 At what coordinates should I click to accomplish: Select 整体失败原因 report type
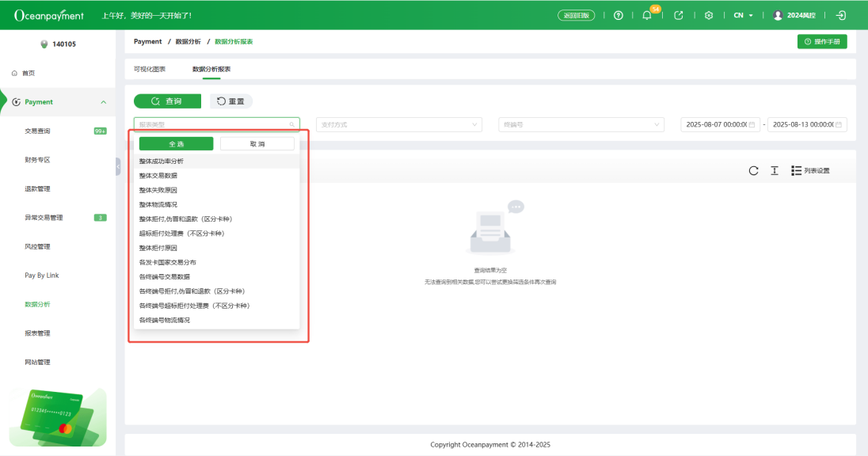tap(216, 190)
